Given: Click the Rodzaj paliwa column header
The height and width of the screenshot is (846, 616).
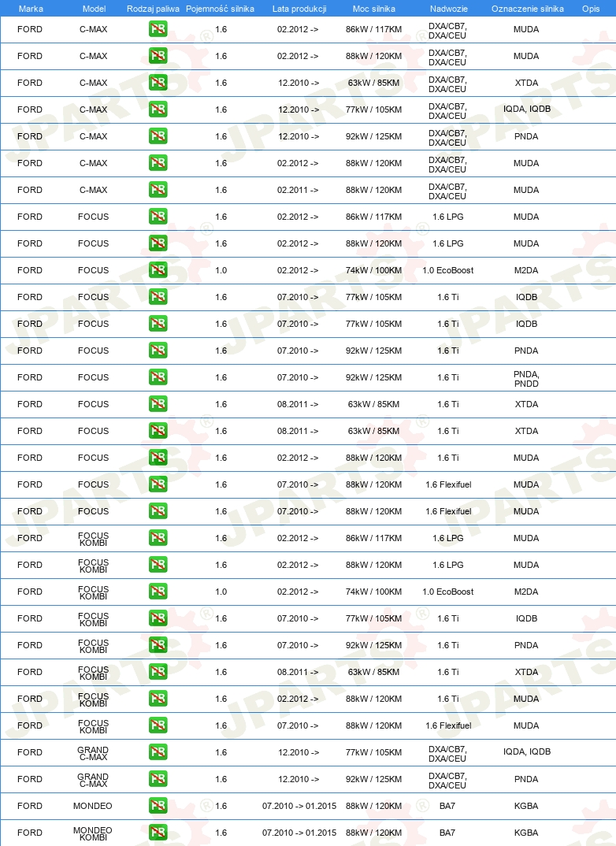Looking at the screenshot, I should (x=153, y=9).
